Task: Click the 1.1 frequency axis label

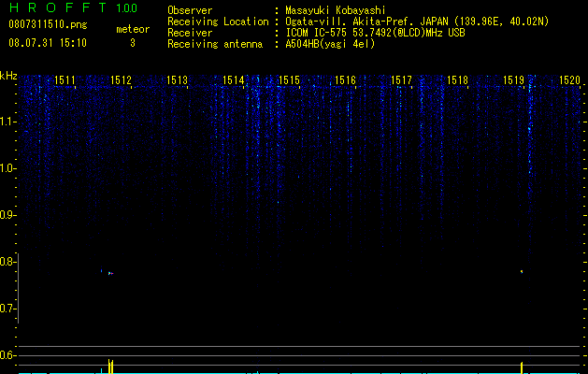Action: click(7, 122)
